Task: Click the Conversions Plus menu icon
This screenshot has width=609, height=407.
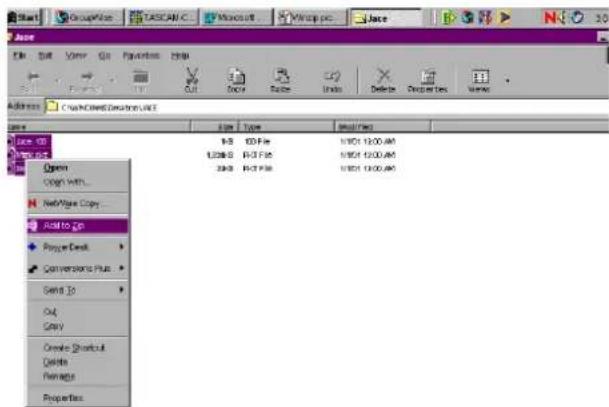Action: [33, 269]
